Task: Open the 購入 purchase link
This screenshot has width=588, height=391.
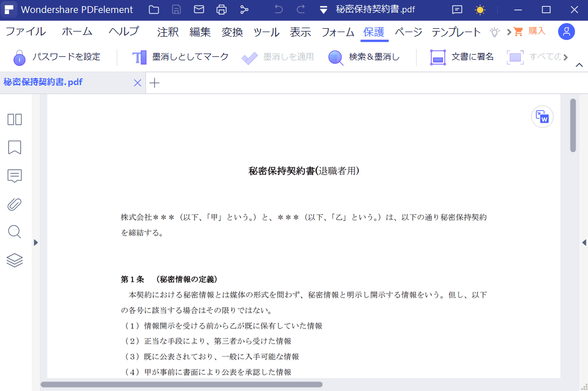Action: [x=530, y=32]
